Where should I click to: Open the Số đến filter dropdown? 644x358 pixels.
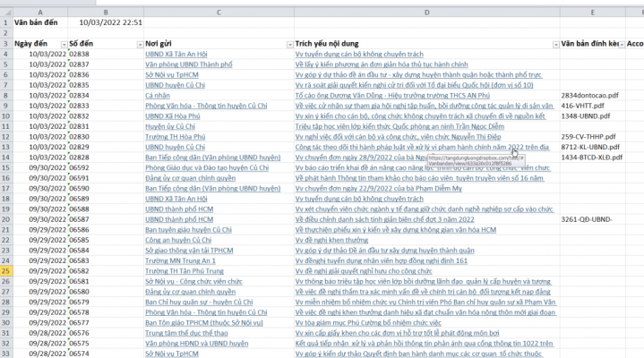[140, 45]
